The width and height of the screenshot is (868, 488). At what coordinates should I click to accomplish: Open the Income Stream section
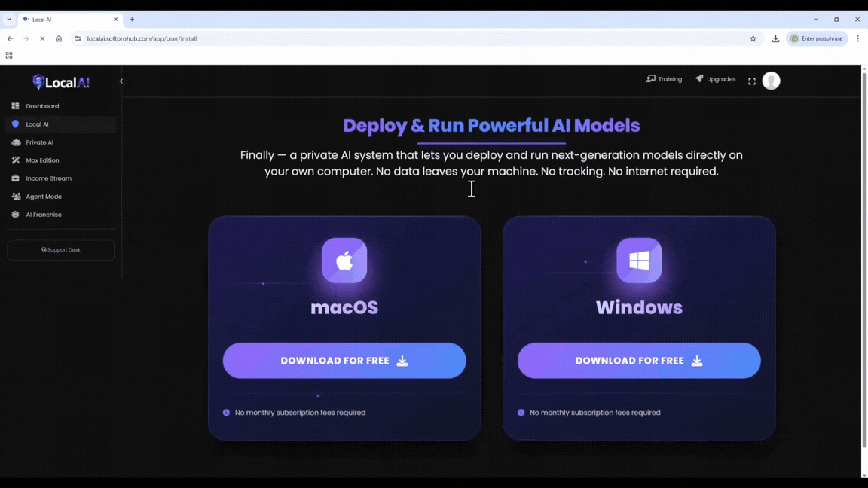click(48, 178)
